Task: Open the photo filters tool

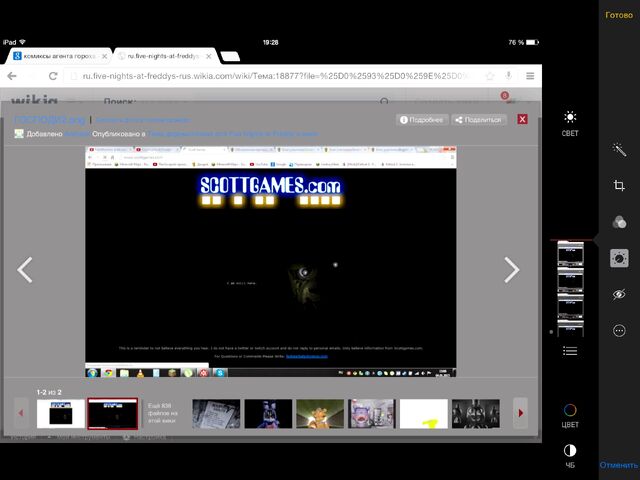Action: [x=619, y=222]
